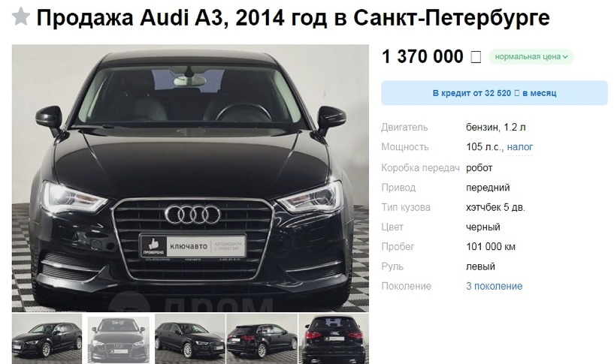Image resolution: width=614 pixels, height=364 pixels.
Task: Follow the 3 поколение generation link
Action: [x=495, y=286]
